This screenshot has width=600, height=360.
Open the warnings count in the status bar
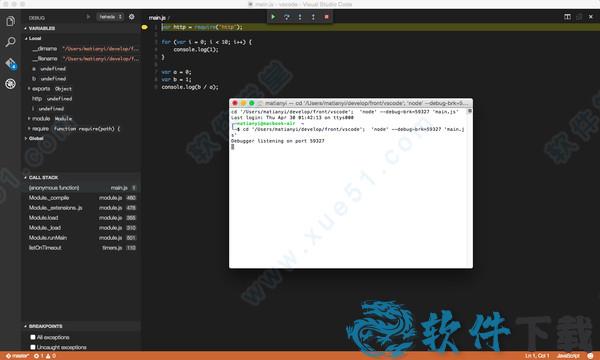(51, 356)
